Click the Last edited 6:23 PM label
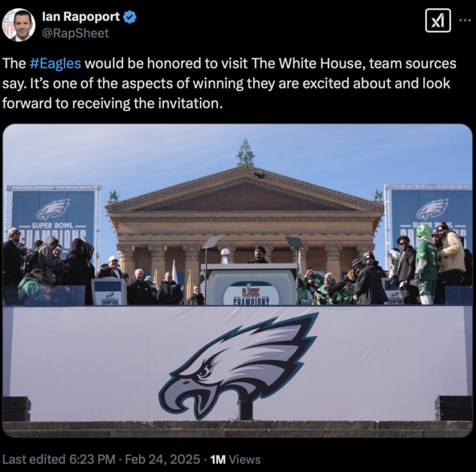 [59, 459]
